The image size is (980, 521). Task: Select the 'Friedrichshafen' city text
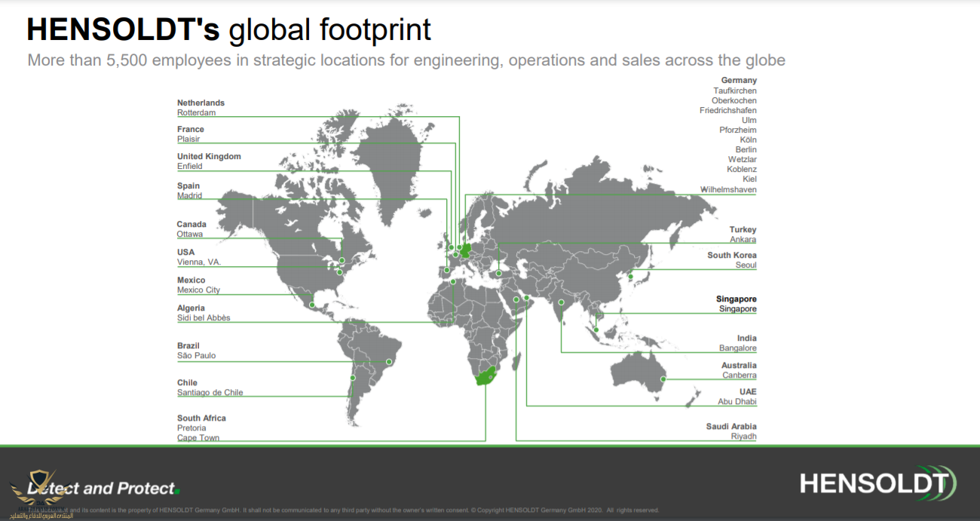(x=728, y=110)
